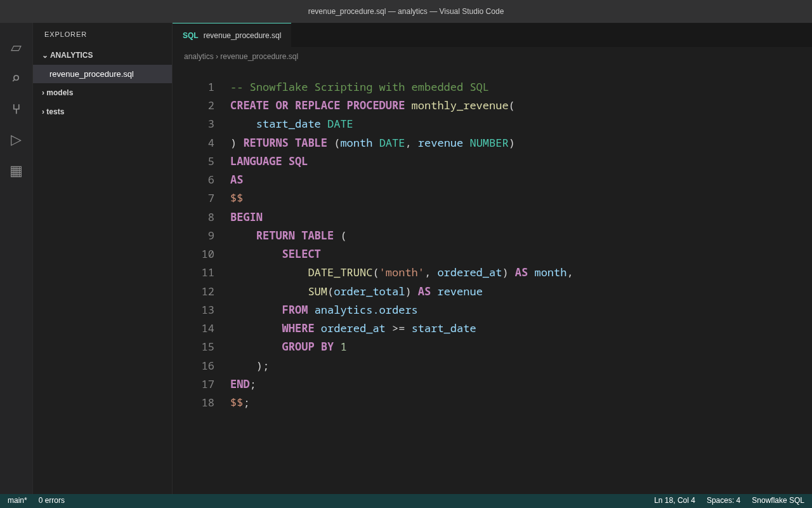Click the DATE_TRUNC function call
The height and width of the screenshot is (508, 812).
(409, 272)
